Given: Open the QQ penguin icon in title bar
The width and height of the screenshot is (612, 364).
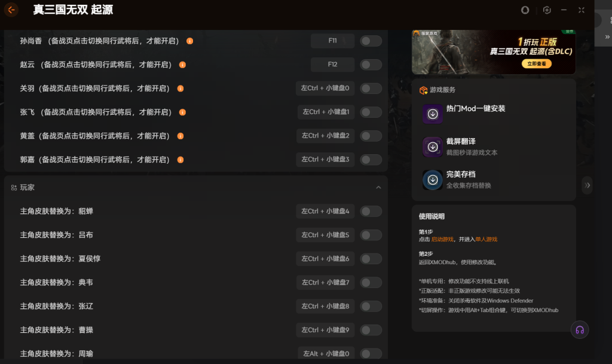Looking at the screenshot, I should coord(525,10).
